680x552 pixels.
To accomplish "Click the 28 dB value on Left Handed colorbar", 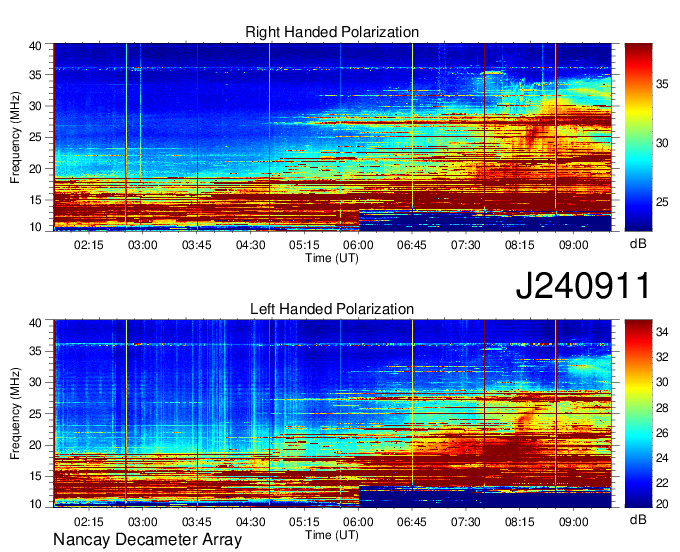I will coord(662,408).
